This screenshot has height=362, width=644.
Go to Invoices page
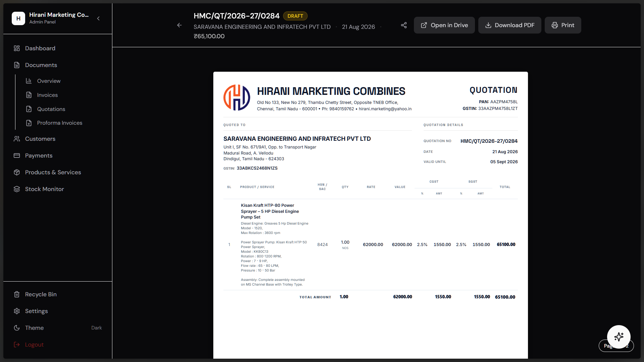64,95
